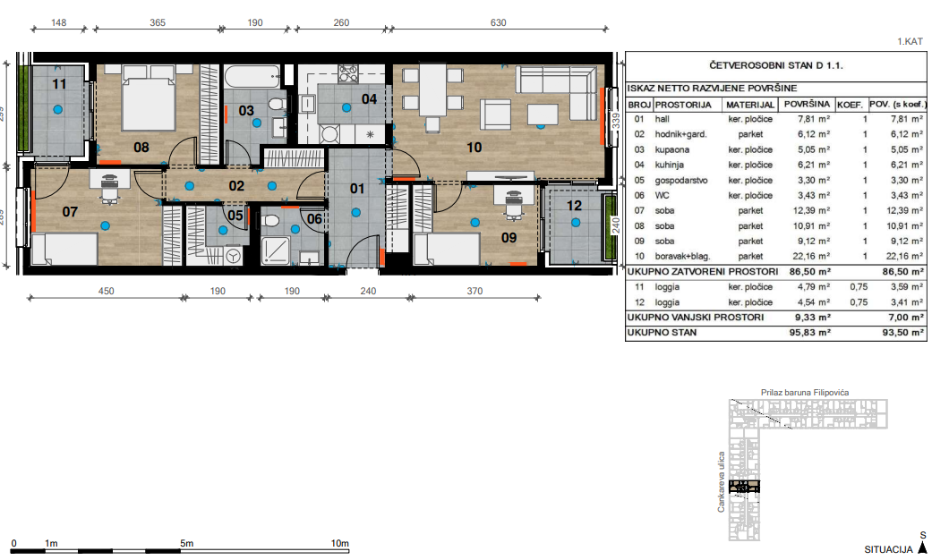Click the KOEF. column header

click(850, 105)
